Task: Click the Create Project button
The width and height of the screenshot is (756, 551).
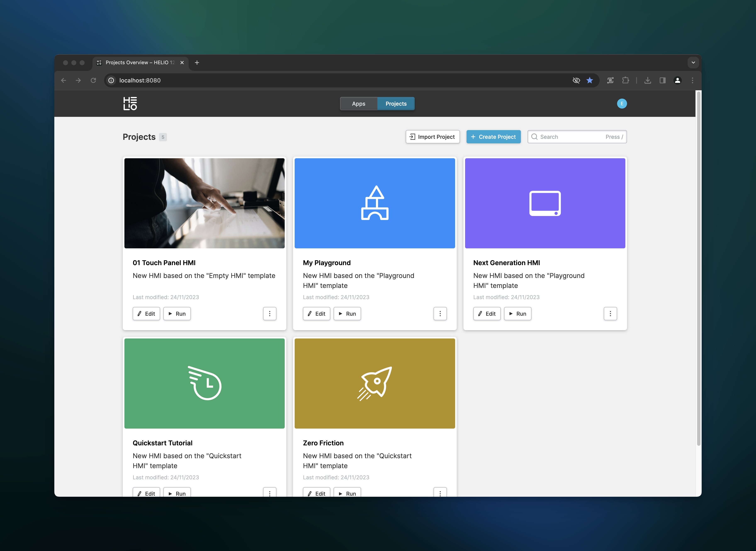Action: (493, 137)
